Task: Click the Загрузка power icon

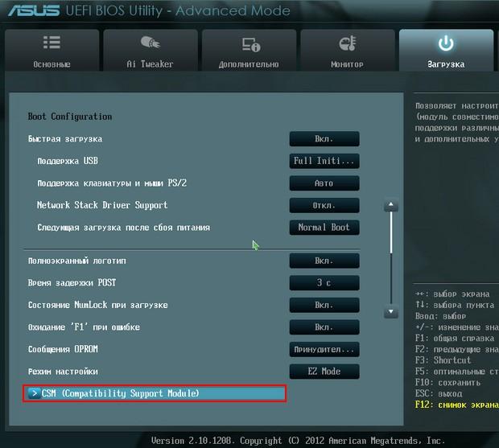Action: [x=446, y=43]
